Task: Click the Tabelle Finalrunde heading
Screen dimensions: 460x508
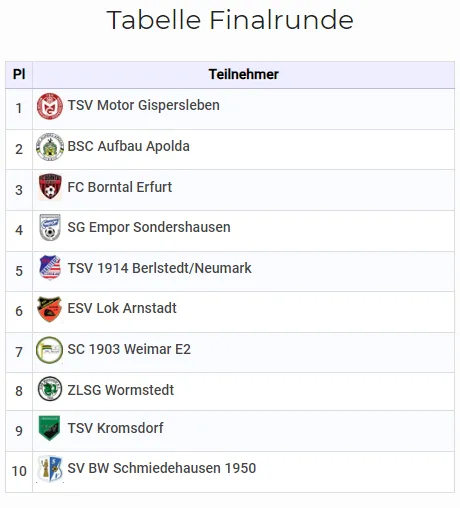Action: [x=230, y=20]
